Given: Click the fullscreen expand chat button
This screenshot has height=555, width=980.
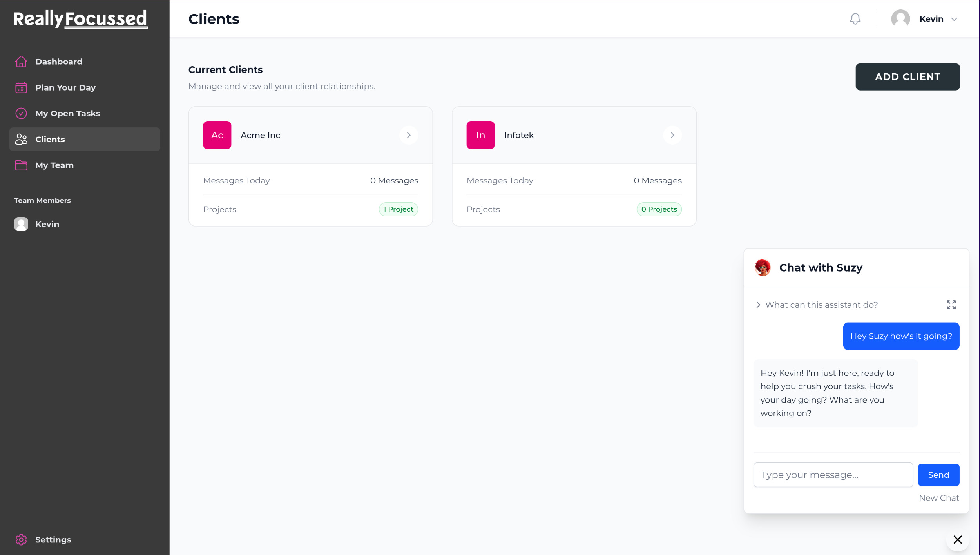Looking at the screenshot, I should [951, 305].
